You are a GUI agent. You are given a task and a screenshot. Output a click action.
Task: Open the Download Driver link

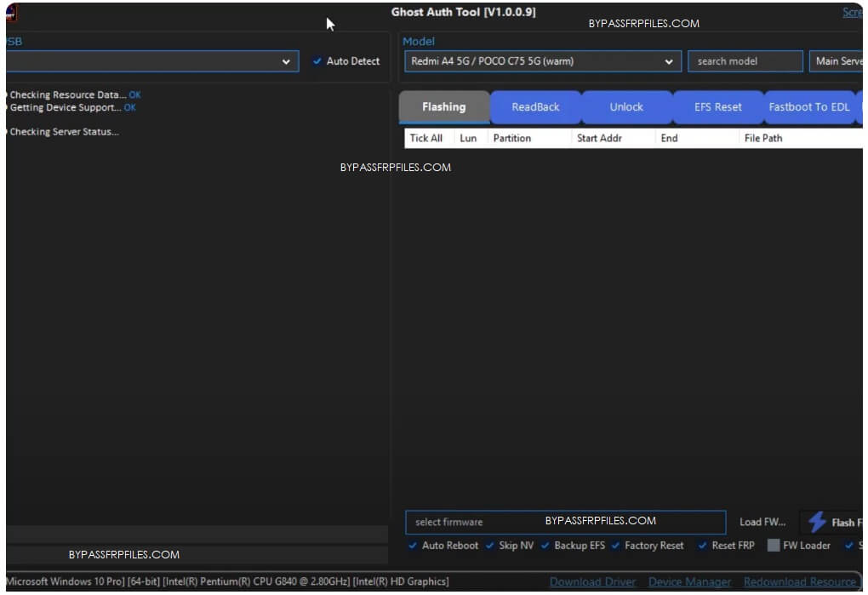(x=592, y=581)
